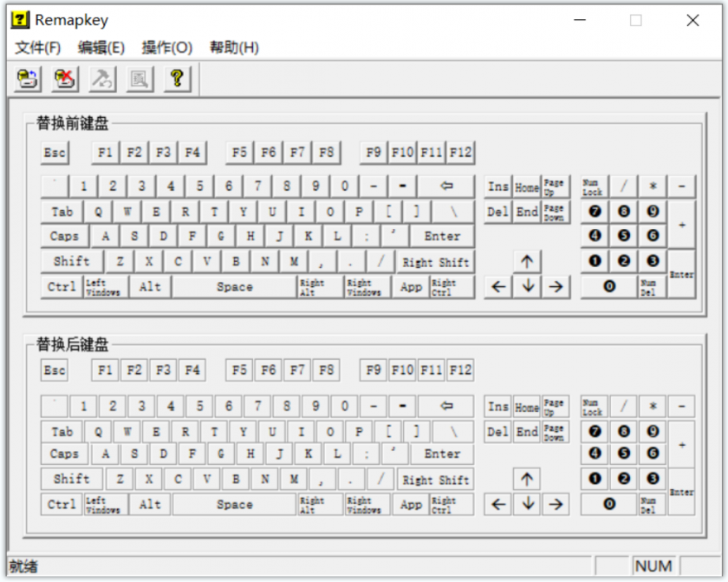The width and height of the screenshot is (728, 582).
Task: Click the left arrow key in bottom keyboard
Action: pos(497,504)
